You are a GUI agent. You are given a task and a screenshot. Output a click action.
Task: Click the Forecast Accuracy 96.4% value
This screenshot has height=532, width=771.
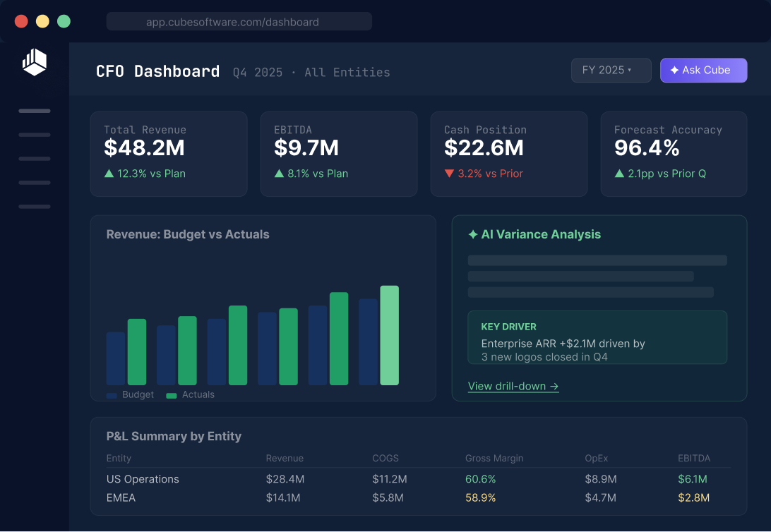pyautogui.click(x=647, y=148)
